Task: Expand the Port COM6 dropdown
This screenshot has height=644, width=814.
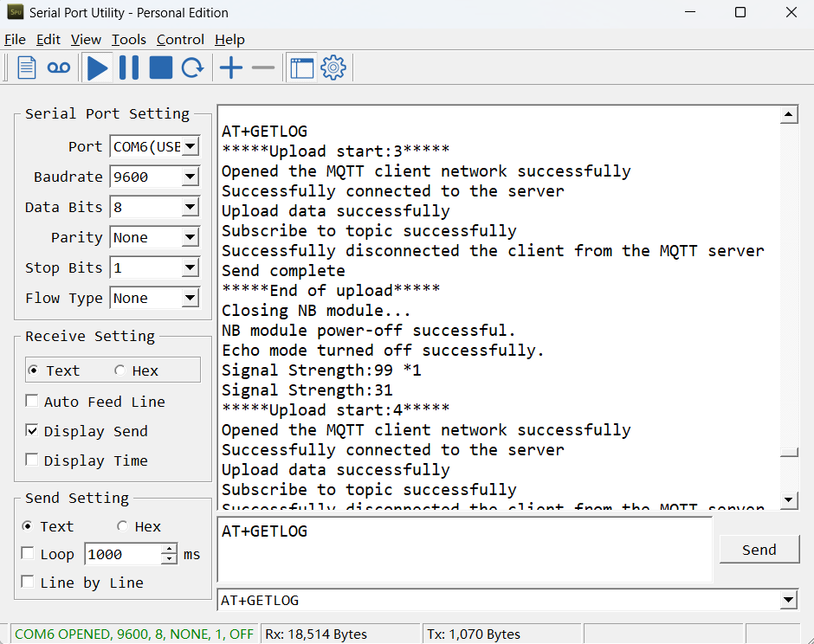Action: pyautogui.click(x=191, y=146)
